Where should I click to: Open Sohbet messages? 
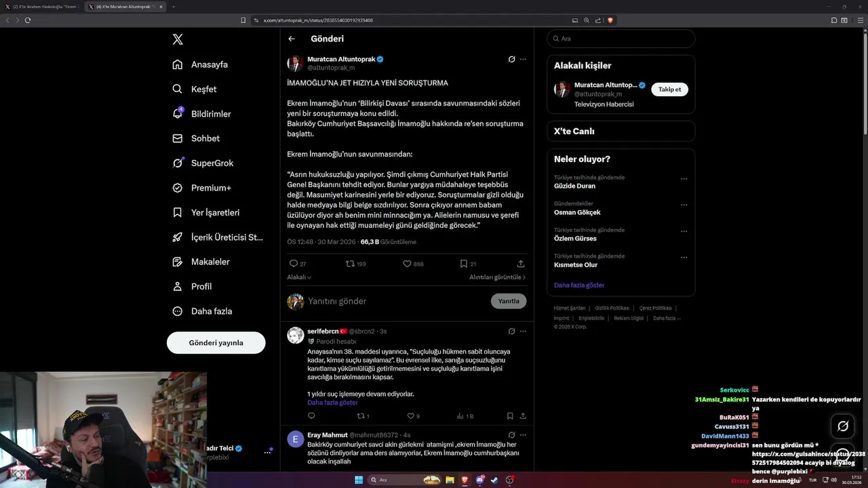pyautogui.click(x=196, y=138)
